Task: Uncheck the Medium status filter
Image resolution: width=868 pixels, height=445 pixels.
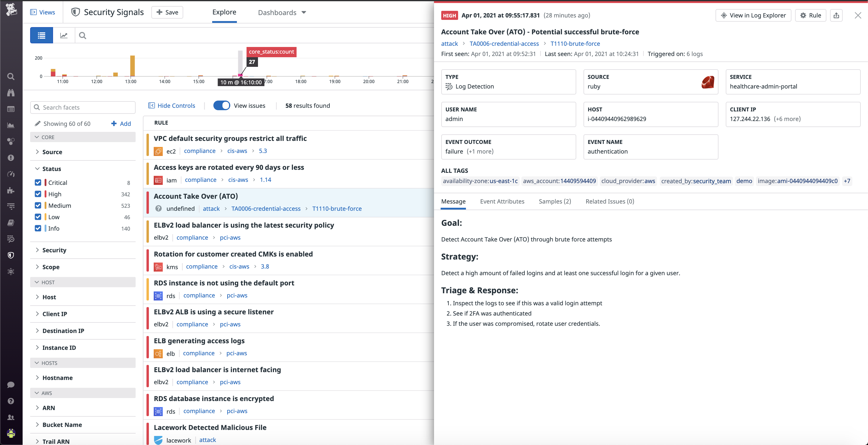Action: (38, 205)
